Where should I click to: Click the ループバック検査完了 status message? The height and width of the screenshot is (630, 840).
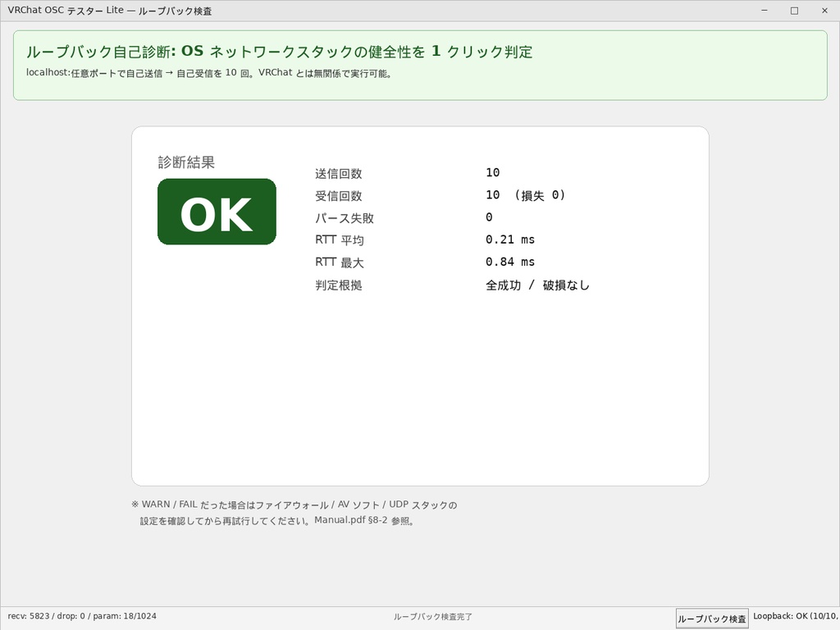pos(435,616)
